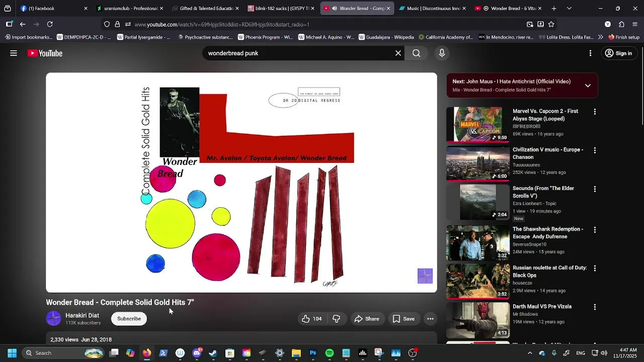644x362 pixels.
Task: Switch to Gifted & Talented Education tab
Action: coord(206,9)
